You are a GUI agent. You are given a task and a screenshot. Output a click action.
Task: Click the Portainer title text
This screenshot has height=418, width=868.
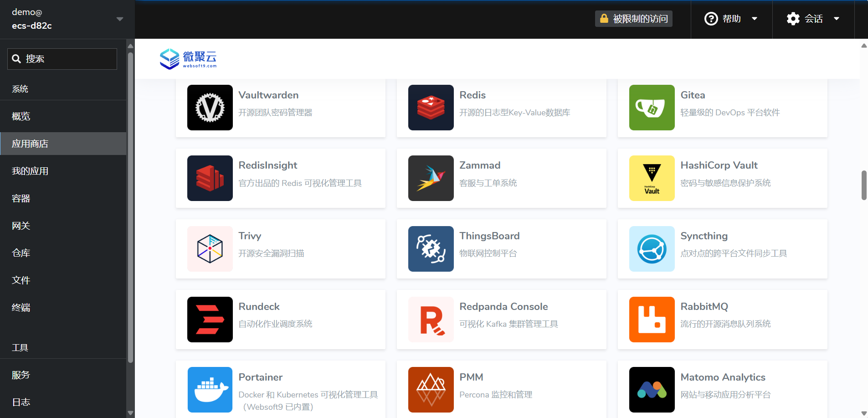[260, 377]
